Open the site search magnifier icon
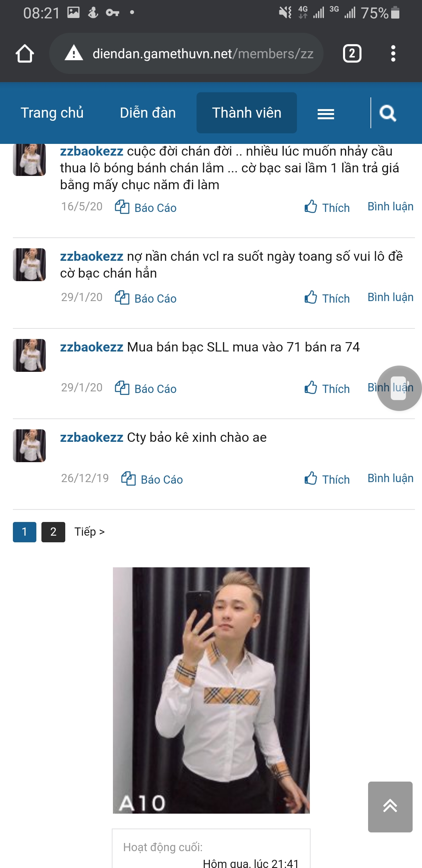Screen dimensions: 422x868 (x=388, y=113)
